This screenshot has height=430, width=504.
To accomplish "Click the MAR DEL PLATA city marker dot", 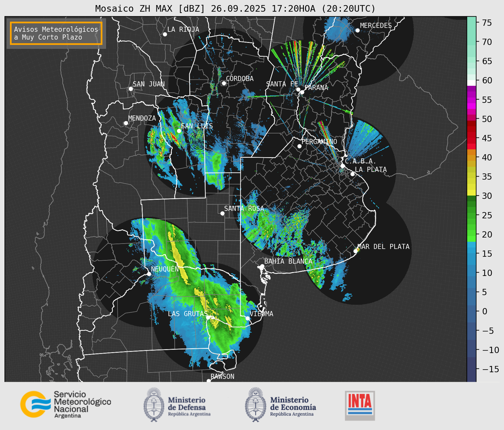I will pyautogui.click(x=356, y=251).
